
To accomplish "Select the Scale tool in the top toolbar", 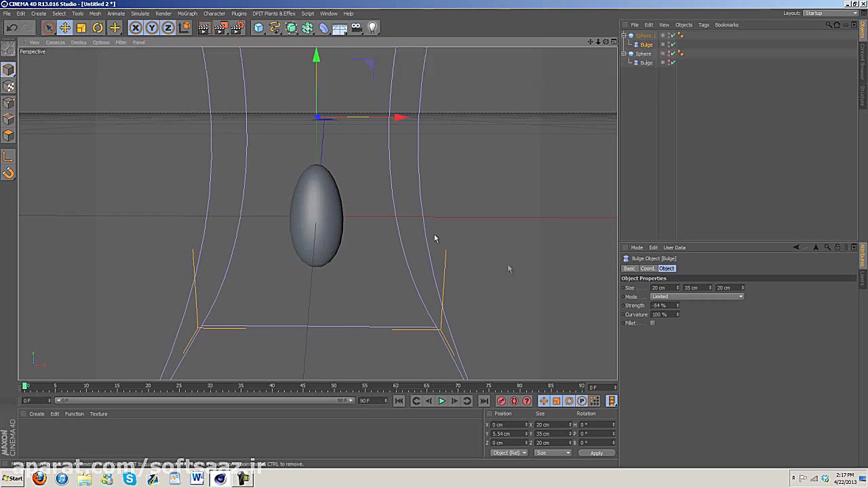I will (81, 28).
